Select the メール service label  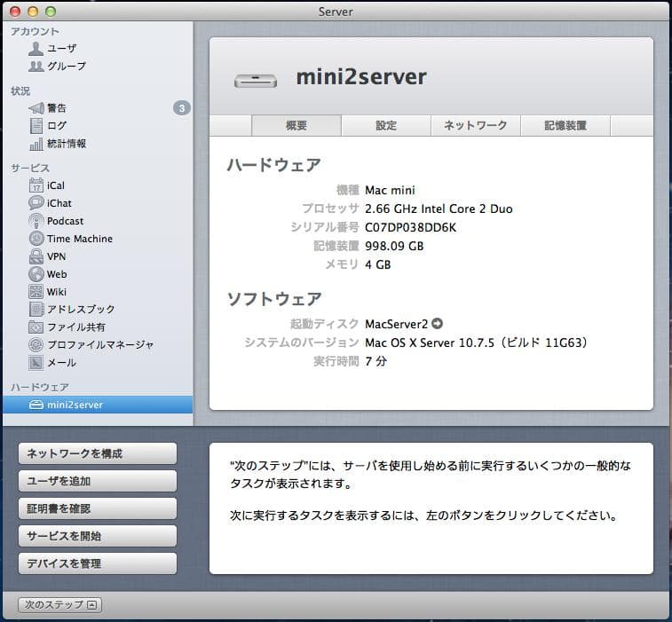tap(62, 363)
